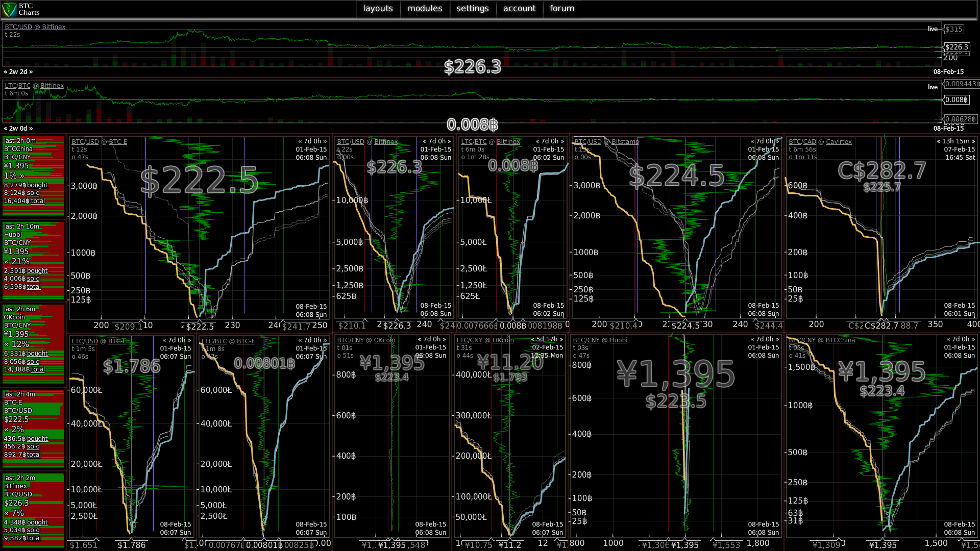Click ¥11.2 marker on LTC/CNY price axis
The height and width of the screenshot is (551, 980).
(x=510, y=545)
